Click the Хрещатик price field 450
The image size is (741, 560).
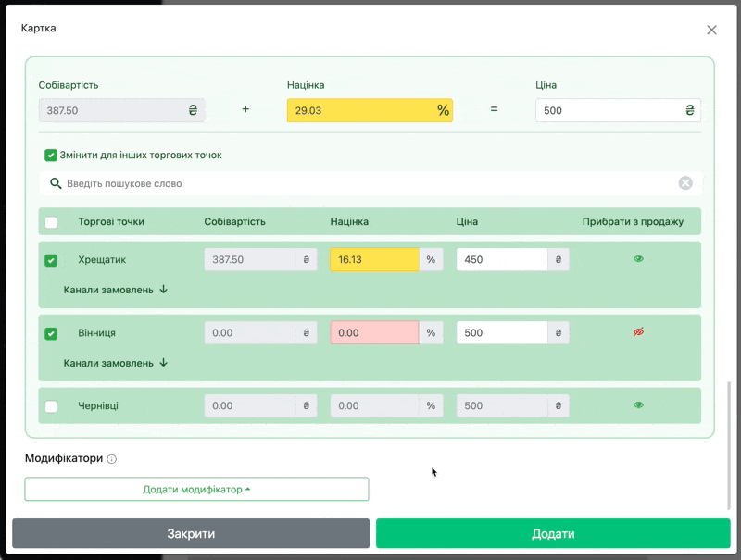pos(502,259)
